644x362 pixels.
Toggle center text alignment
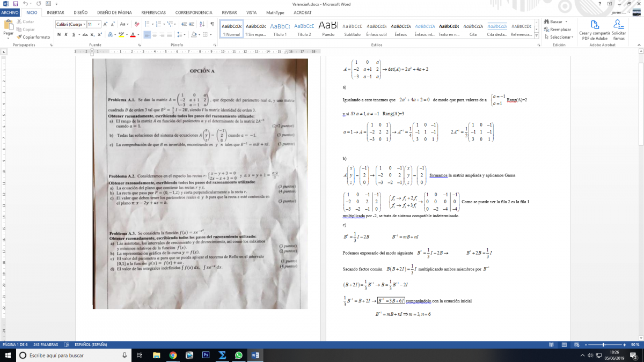155,35
